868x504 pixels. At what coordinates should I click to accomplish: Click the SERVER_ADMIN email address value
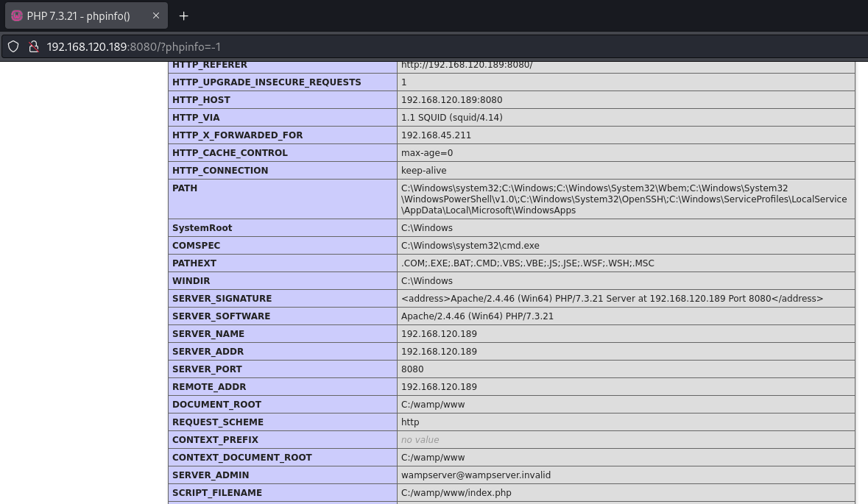476,475
